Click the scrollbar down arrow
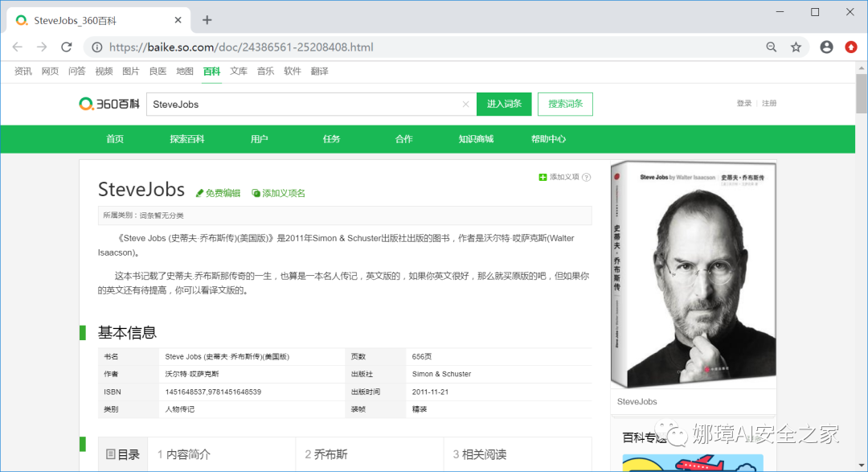Screen dimensions: 868x472 pyautogui.click(x=862, y=466)
